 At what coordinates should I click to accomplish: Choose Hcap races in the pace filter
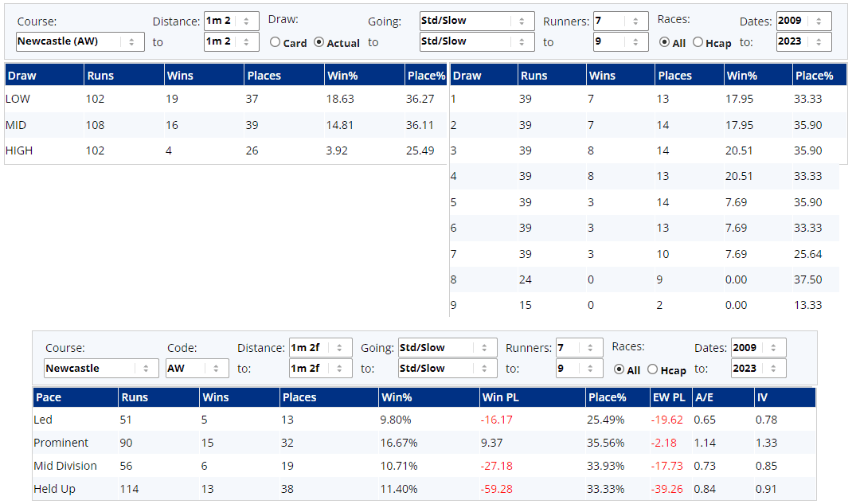(x=653, y=369)
